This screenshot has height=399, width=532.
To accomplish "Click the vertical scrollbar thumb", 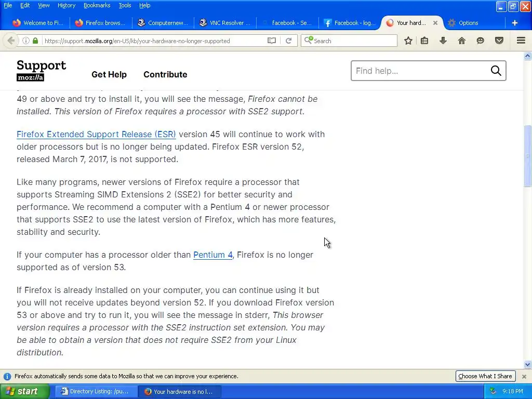I will pos(527,156).
